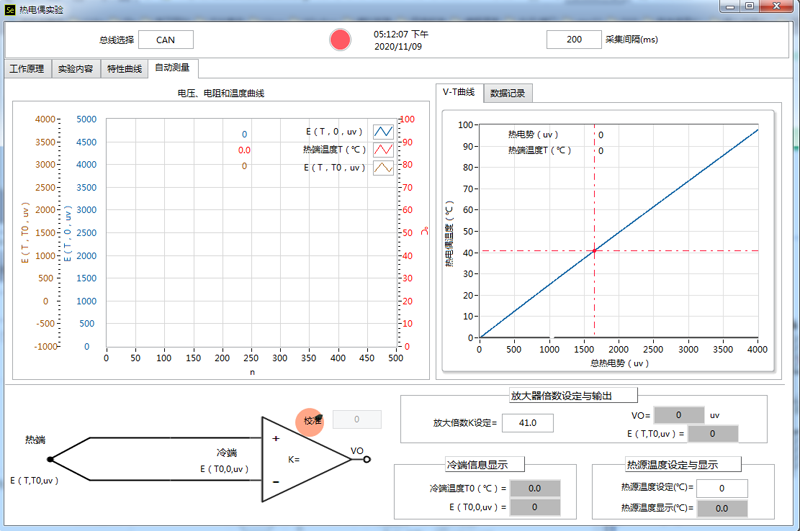The height and width of the screenshot is (531, 800).
Task: Toggle the red round run indicator
Action: (341, 40)
